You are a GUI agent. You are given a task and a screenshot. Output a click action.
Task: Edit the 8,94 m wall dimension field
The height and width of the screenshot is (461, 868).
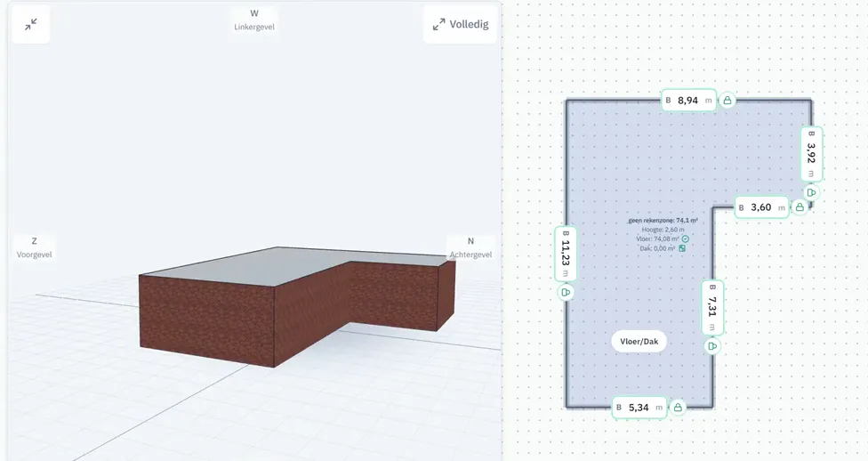[688, 101]
